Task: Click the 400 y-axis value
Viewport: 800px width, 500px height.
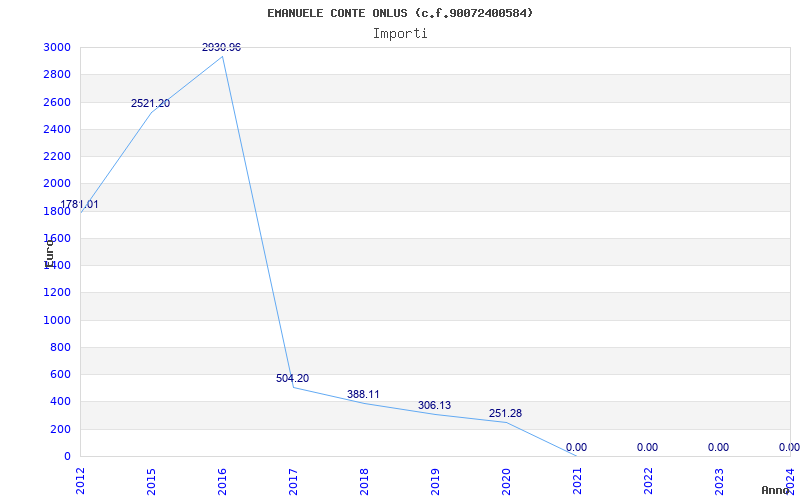Action: [x=60, y=402]
